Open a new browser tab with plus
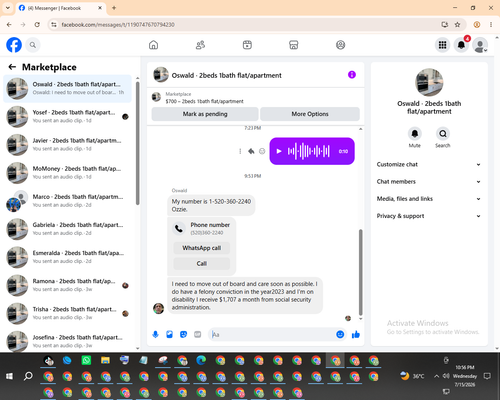500x400 pixels. 114,8
